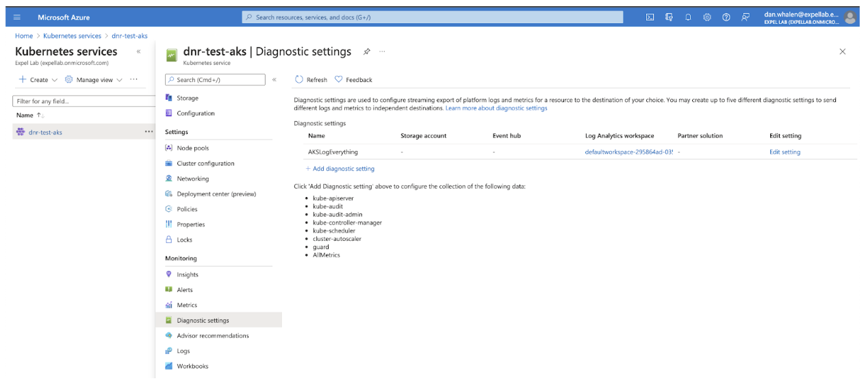Open Insights under Monitoring
This screenshot has width=868, height=383.
(187, 274)
